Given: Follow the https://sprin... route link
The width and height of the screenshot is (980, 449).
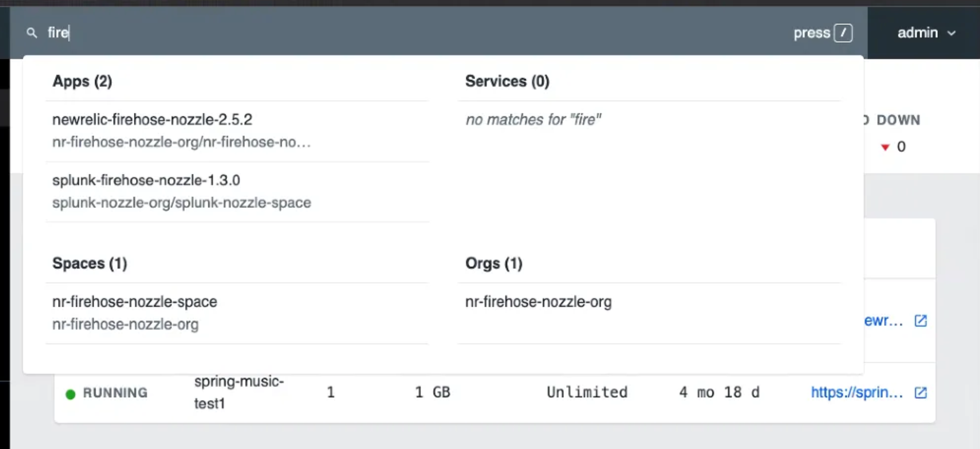Looking at the screenshot, I should click(856, 392).
